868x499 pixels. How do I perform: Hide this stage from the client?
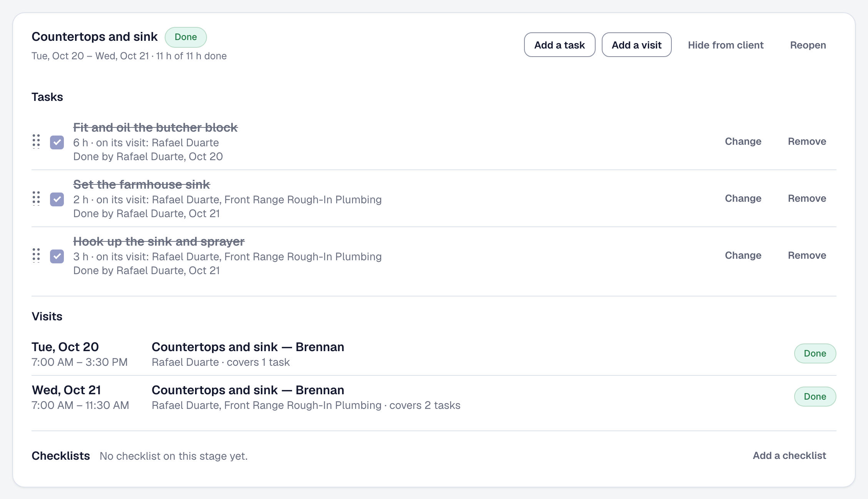[x=726, y=45]
